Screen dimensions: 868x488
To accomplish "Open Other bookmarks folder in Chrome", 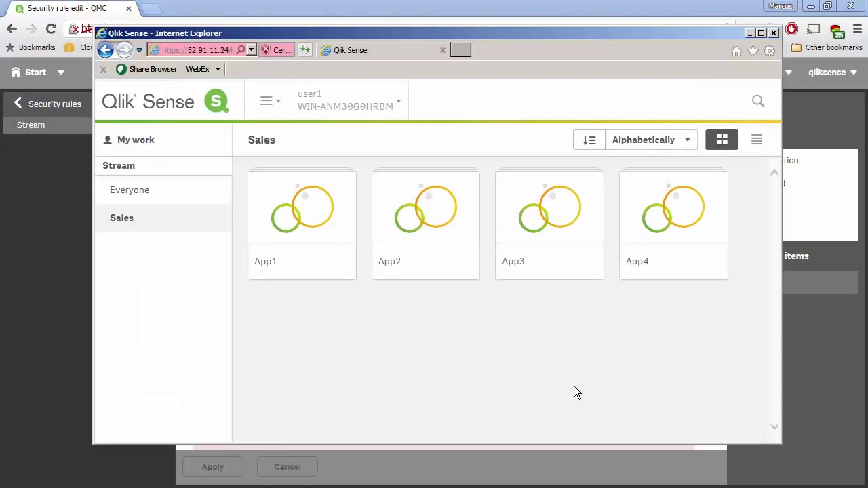I will 827,47.
